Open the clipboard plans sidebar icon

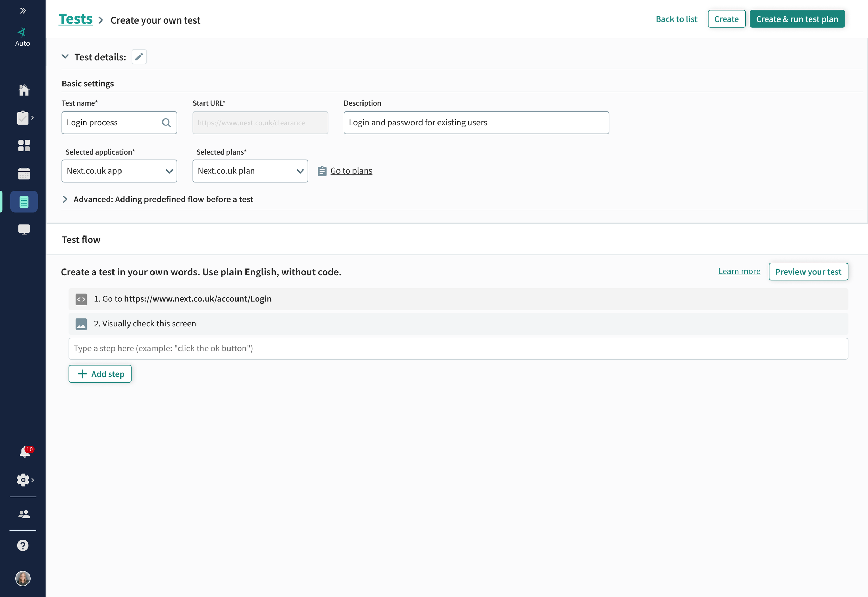[24, 118]
